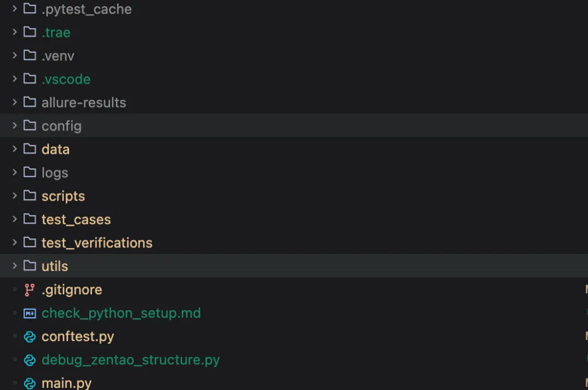The width and height of the screenshot is (588, 390).
Task: Expand the utils folder arrow
Action: pyautogui.click(x=15, y=266)
